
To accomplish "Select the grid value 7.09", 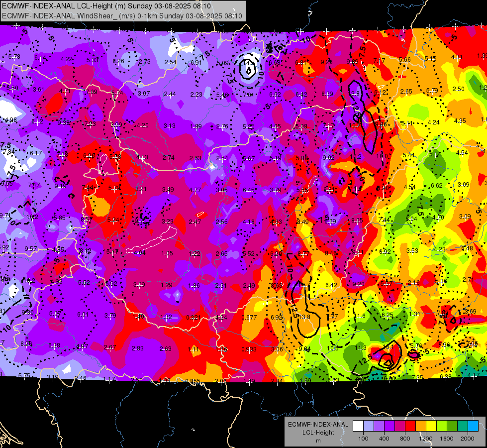I will pos(92,92).
